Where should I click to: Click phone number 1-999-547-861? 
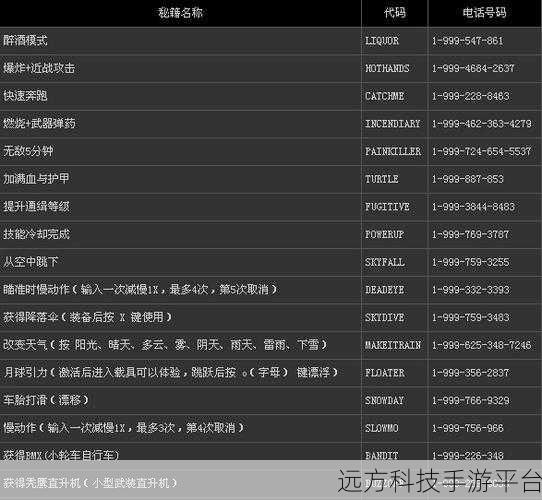(x=467, y=41)
